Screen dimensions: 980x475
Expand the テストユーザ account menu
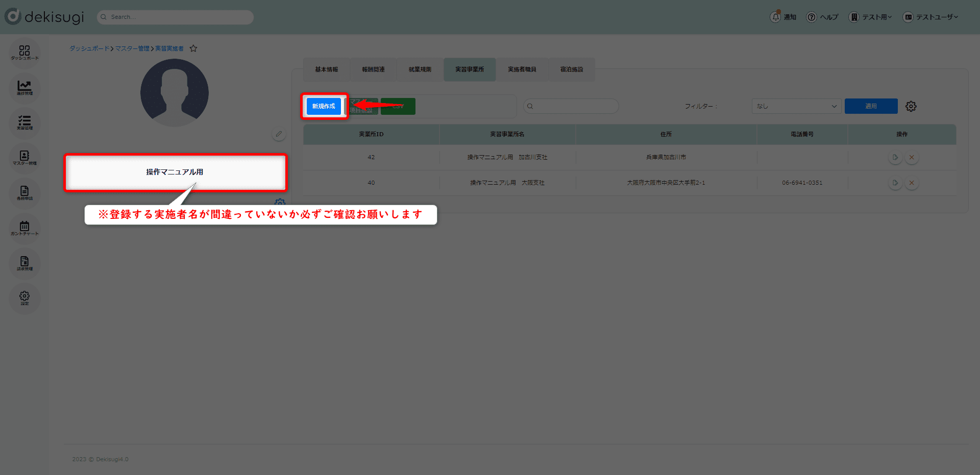click(930, 17)
